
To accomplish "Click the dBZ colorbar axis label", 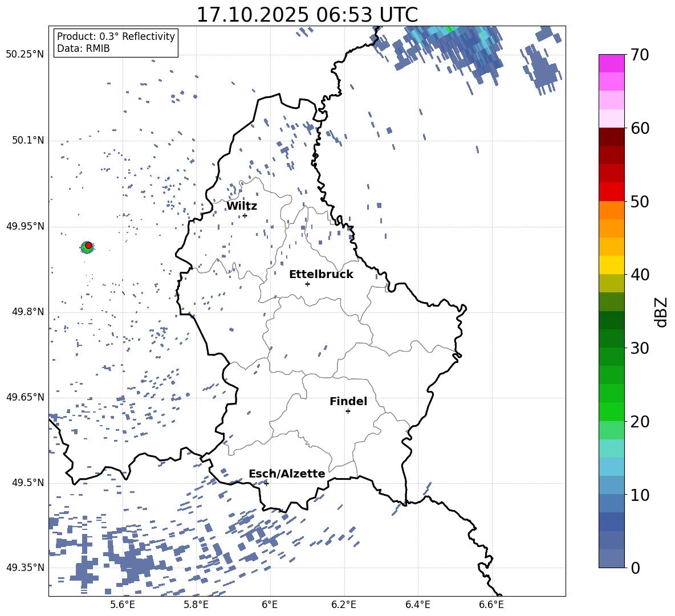I will [661, 312].
